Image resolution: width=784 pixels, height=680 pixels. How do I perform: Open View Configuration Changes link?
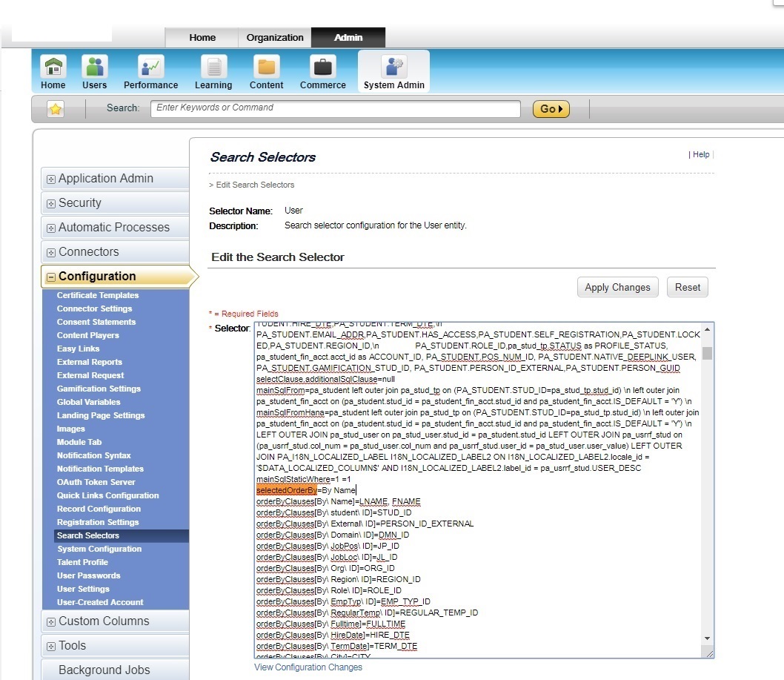tap(308, 667)
